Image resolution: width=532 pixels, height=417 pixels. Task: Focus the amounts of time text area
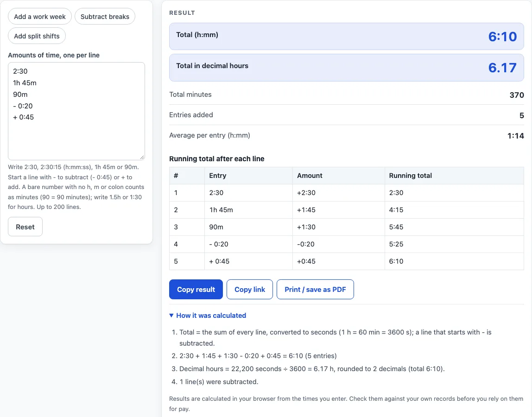[x=76, y=111]
